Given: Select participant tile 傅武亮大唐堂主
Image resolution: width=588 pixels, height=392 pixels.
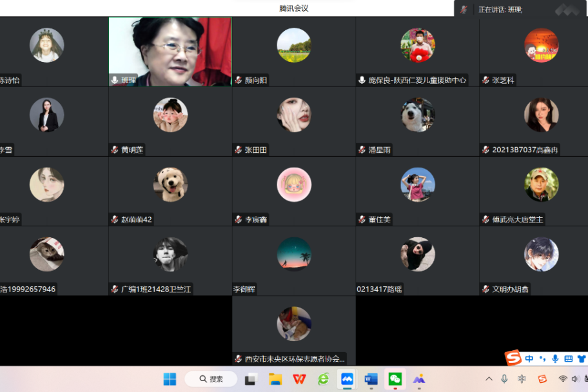Looking at the screenshot, I should tap(541, 191).
